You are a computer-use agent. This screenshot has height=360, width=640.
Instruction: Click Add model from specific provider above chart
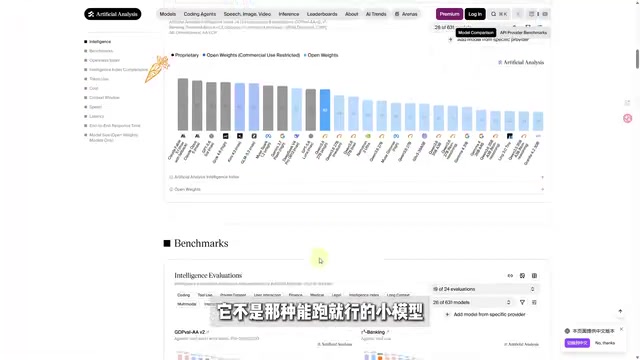point(489,40)
